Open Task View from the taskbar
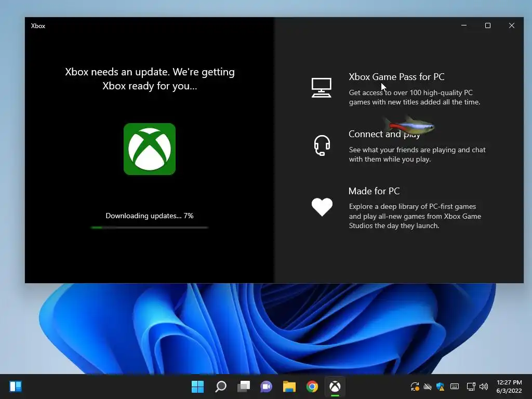The width and height of the screenshot is (532, 399). 244,387
